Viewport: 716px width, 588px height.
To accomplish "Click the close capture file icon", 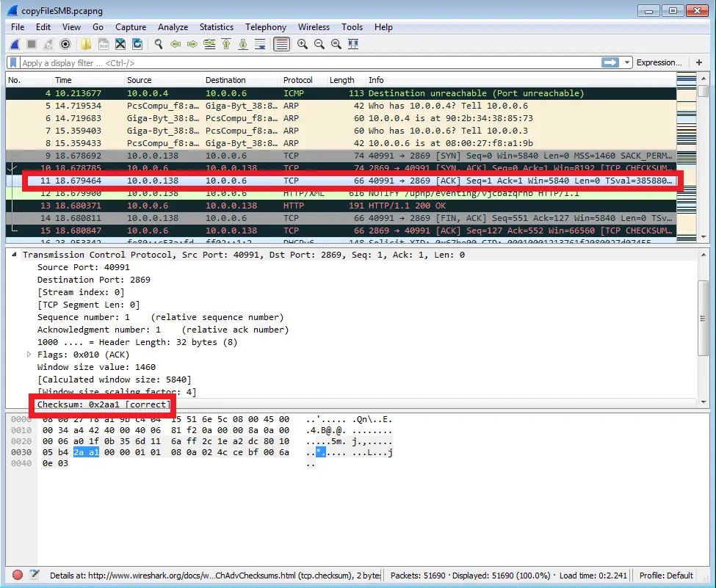I will (x=120, y=44).
